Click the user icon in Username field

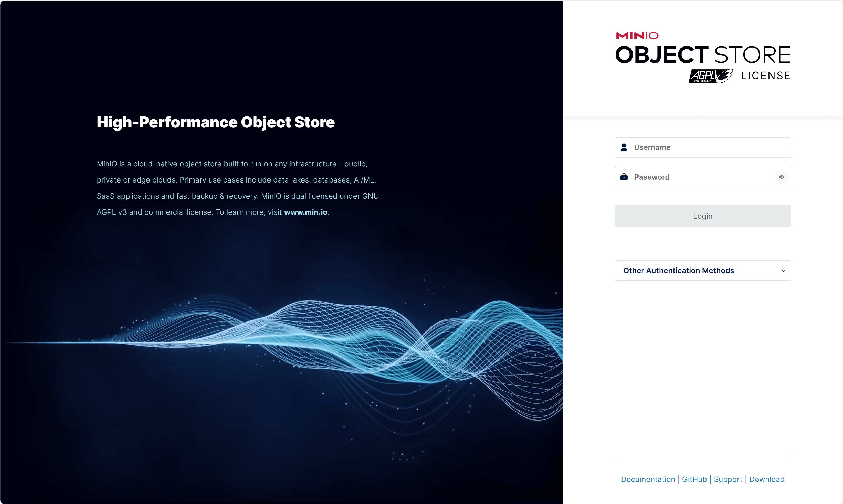(624, 147)
